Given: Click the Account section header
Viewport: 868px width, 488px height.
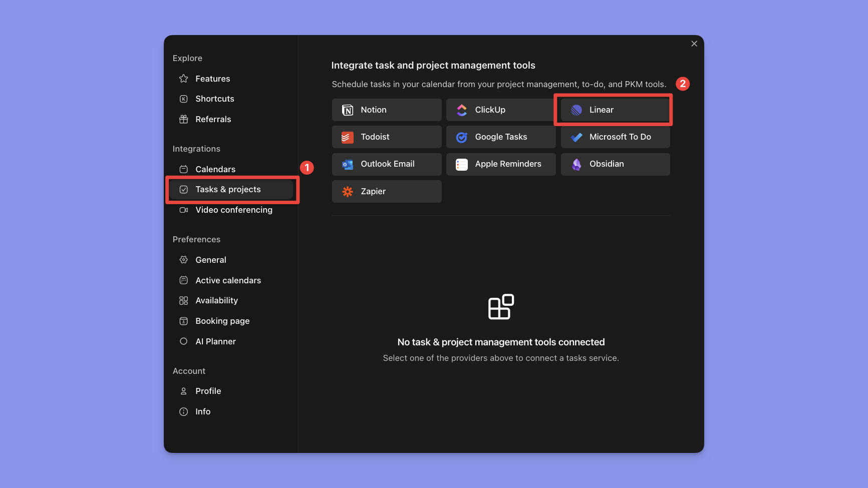Looking at the screenshot, I should tap(189, 371).
